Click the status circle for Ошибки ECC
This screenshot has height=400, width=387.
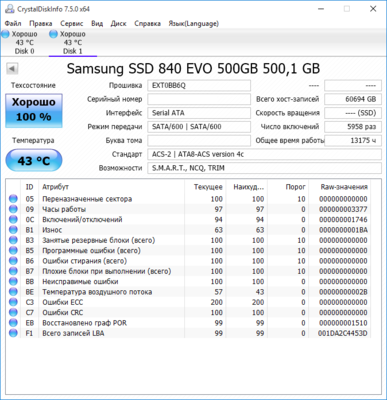click(x=13, y=302)
